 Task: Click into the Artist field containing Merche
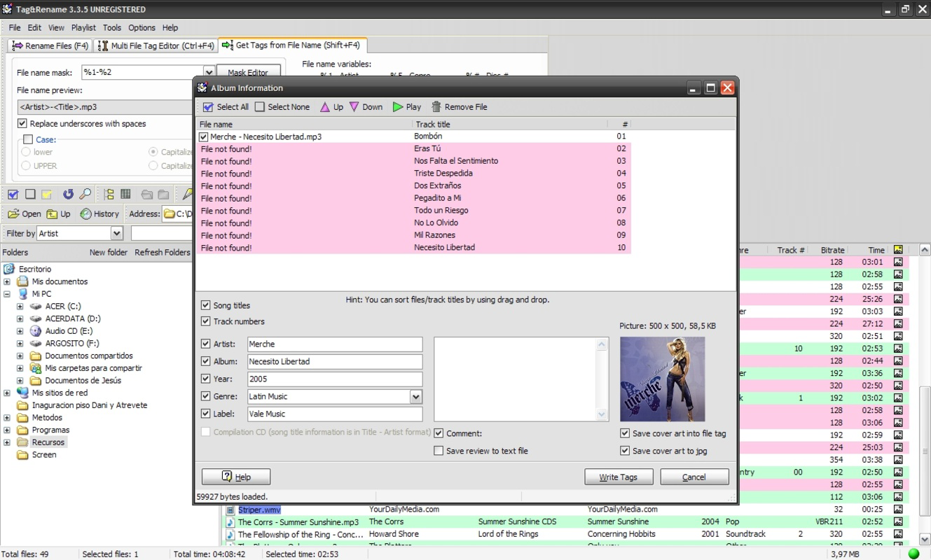335,344
